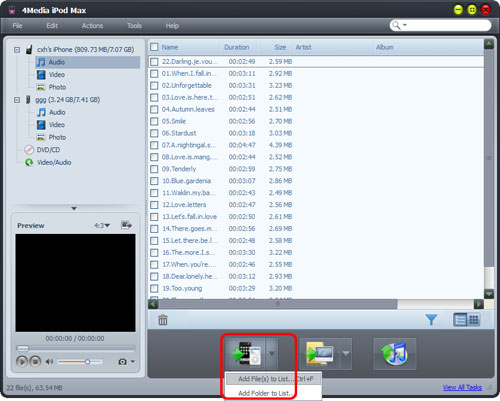The width and height of the screenshot is (500, 401).
Task: Open the Help menu
Action: 172,26
